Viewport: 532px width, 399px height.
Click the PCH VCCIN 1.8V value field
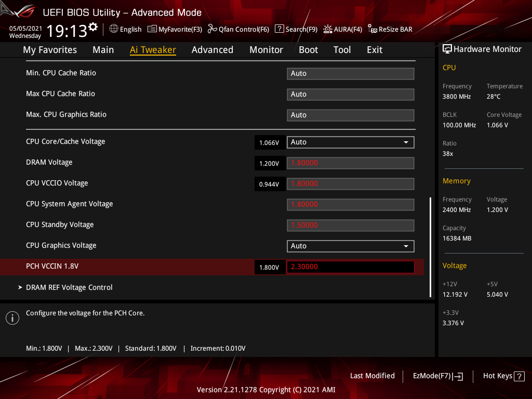350,267
